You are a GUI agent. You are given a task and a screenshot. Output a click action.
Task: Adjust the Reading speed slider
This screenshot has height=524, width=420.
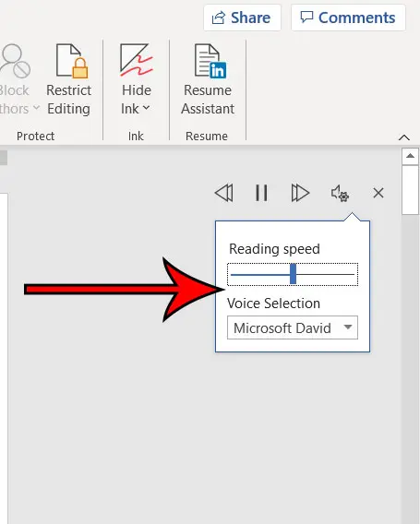point(293,274)
